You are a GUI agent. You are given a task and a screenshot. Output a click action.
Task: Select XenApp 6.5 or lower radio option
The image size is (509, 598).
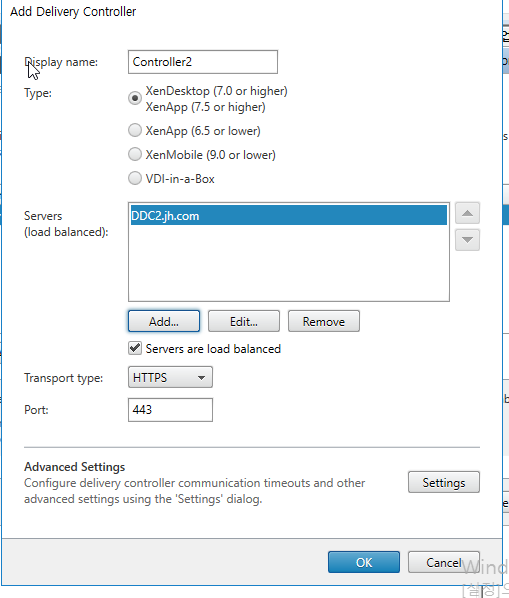pos(135,130)
